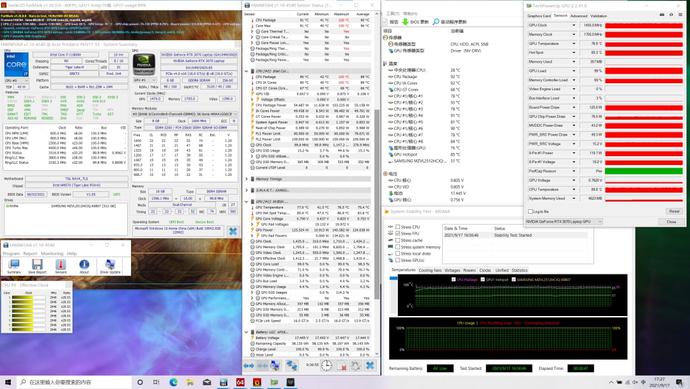The image size is (690, 389).
Task: Click the Intel Core logo in System Summary
Action: point(16,65)
